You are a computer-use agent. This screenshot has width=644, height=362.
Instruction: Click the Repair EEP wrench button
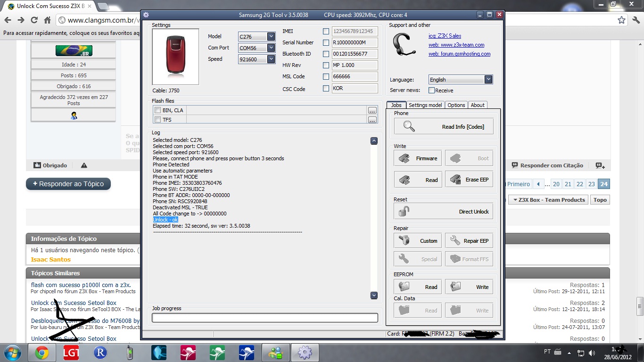[x=469, y=241]
